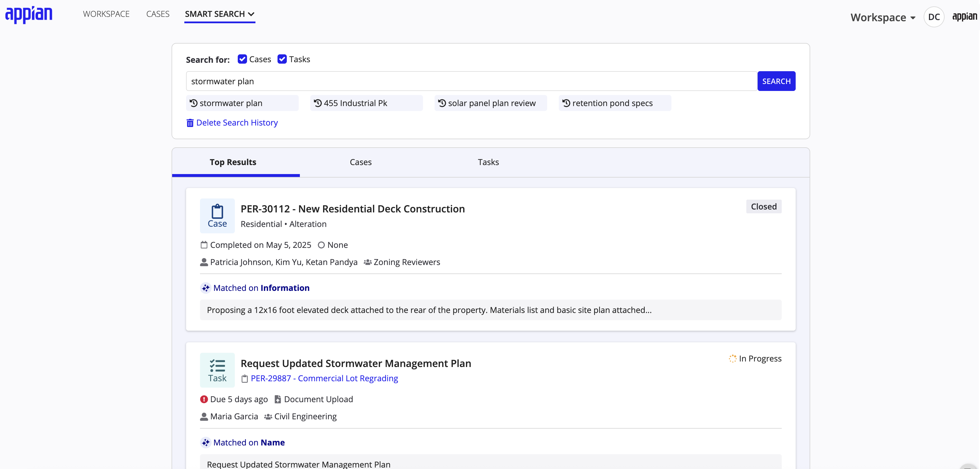980x469 pixels.
Task: Switch to the Top Results tab
Action: tap(236, 162)
